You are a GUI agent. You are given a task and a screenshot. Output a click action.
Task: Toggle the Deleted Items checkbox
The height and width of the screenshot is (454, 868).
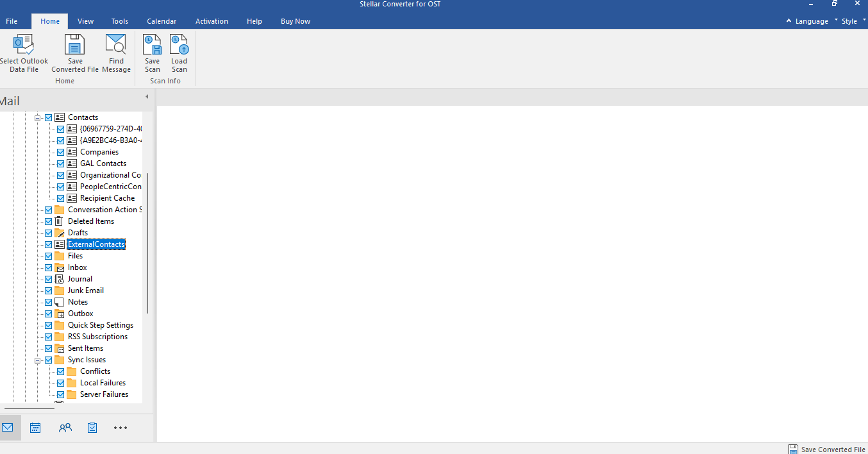pyautogui.click(x=49, y=221)
